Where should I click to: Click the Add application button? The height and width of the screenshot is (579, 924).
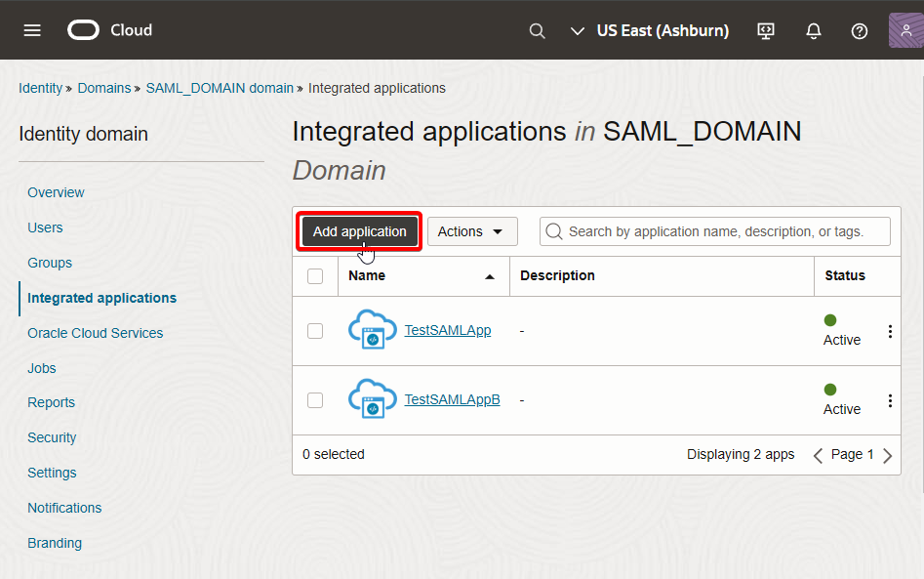pos(359,231)
